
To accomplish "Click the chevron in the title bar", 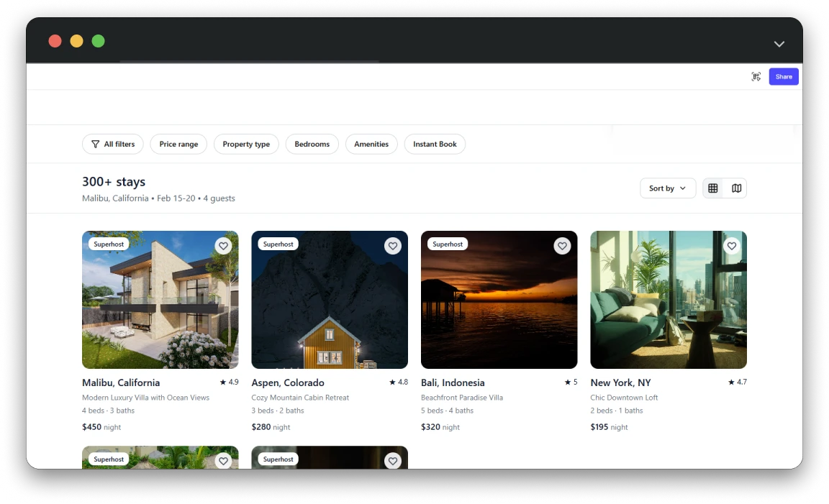I will tap(779, 44).
